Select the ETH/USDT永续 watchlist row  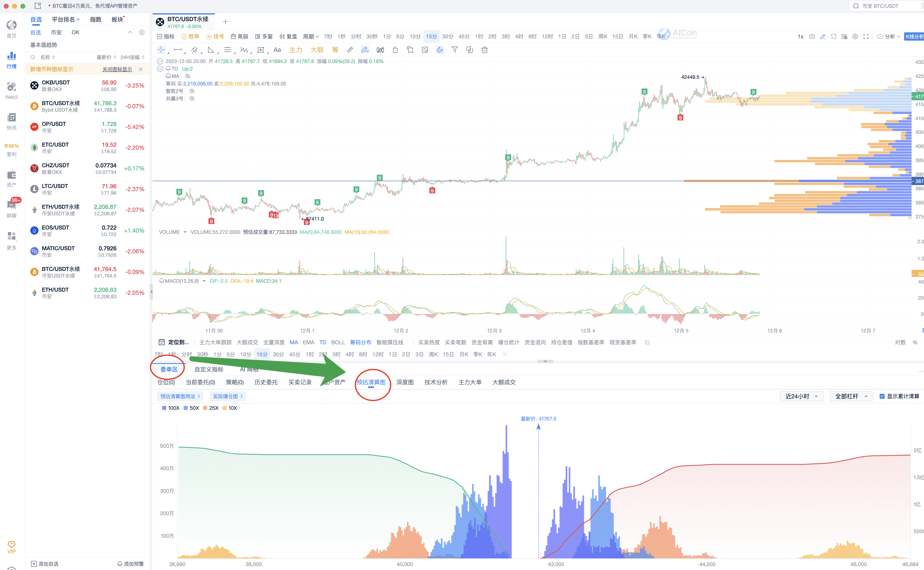click(87, 210)
